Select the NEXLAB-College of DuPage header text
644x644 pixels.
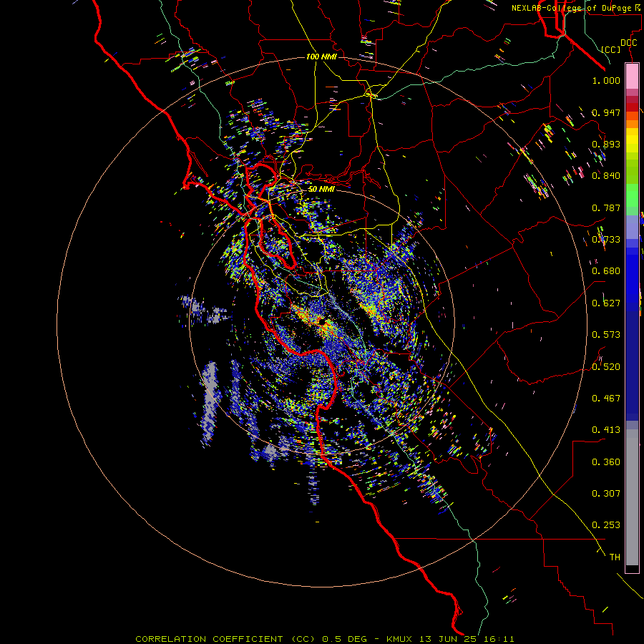click(x=571, y=8)
